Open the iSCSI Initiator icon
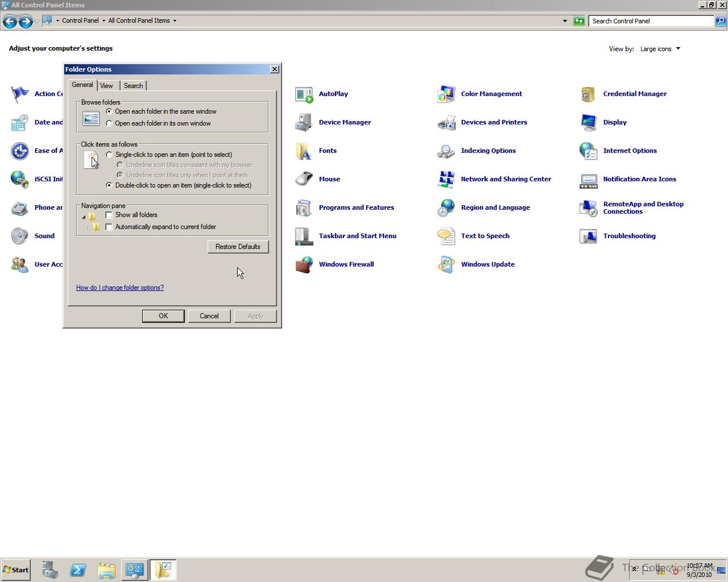The width and height of the screenshot is (728, 582). [20, 180]
